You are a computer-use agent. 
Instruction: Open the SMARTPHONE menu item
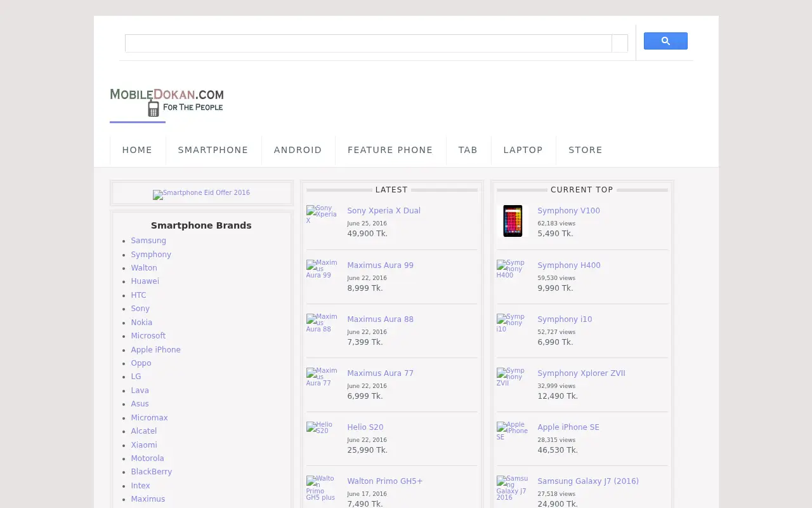coord(213,150)
